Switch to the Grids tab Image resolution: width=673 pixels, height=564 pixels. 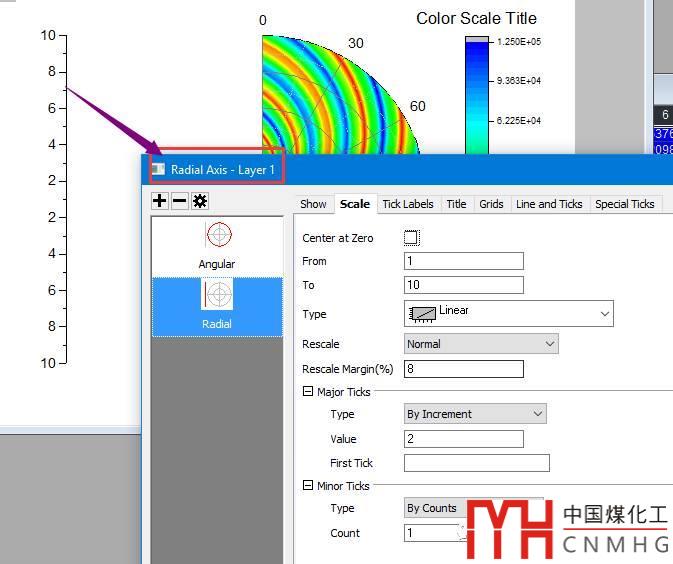(491, 204)
